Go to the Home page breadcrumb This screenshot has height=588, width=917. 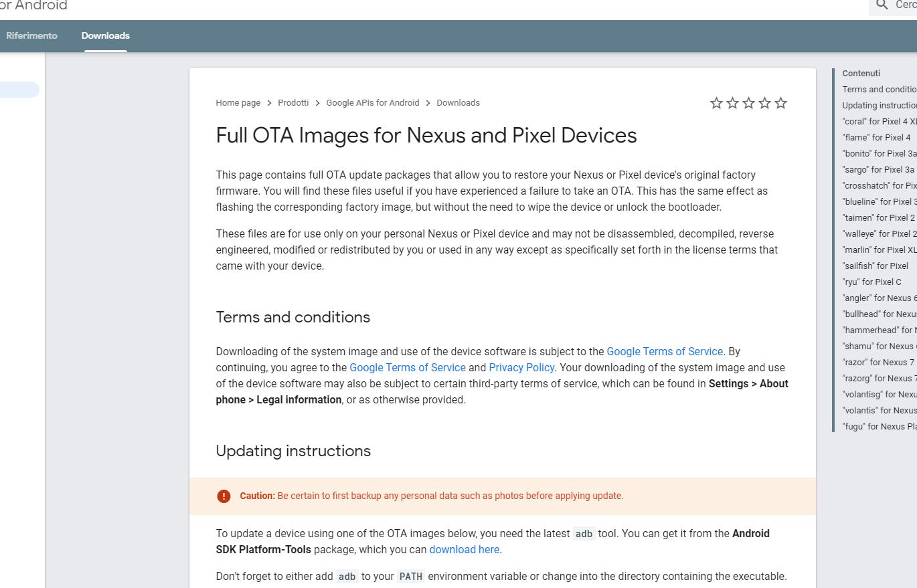(238, 103)
